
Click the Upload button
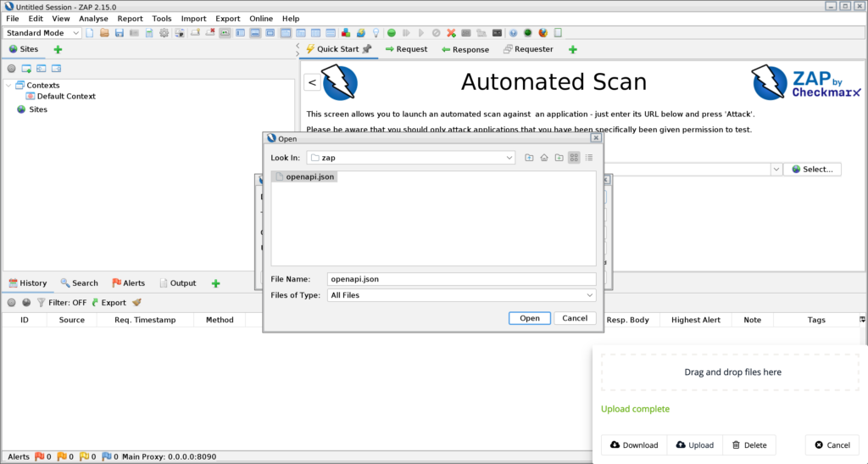click(695, 445)
